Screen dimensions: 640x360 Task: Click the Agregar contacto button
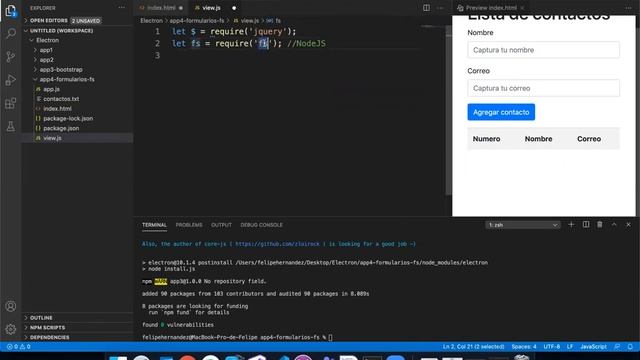[x=501, y=112]
